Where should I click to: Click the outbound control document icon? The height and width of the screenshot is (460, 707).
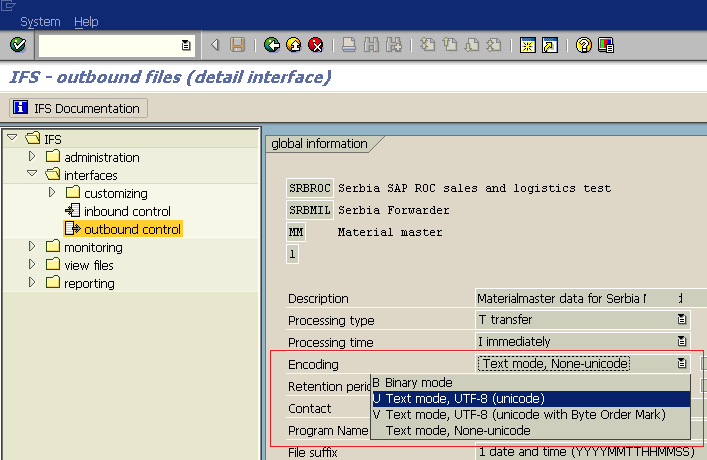click(x=73, y=228)
